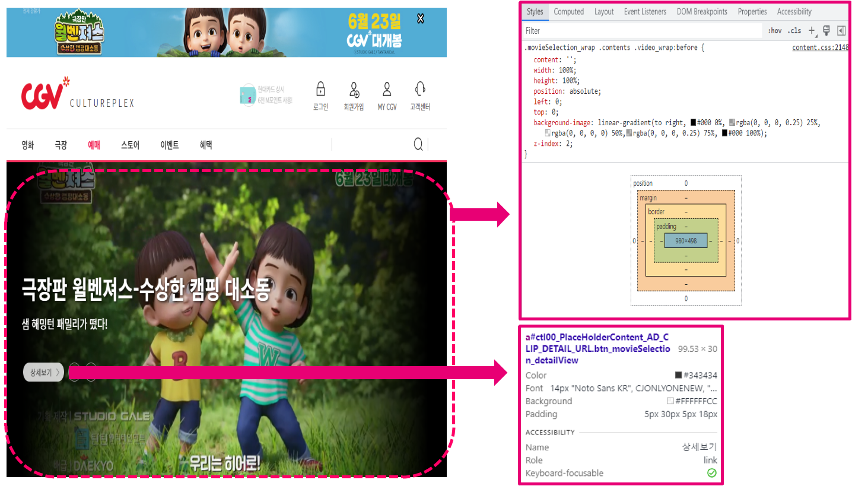Open the CGV logo home link
Viewport: 868px width, 486px height.
coord(46,94)
